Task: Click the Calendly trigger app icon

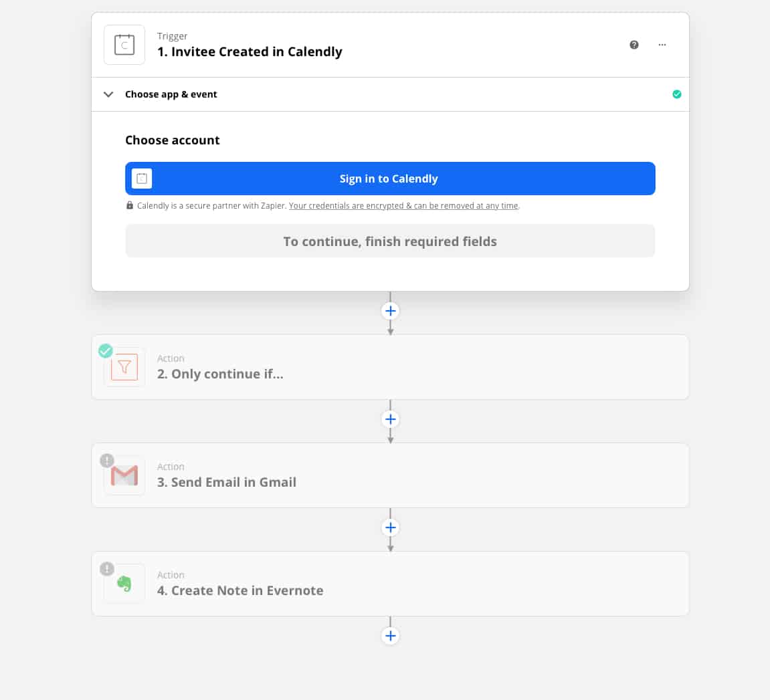Action: 124,45
